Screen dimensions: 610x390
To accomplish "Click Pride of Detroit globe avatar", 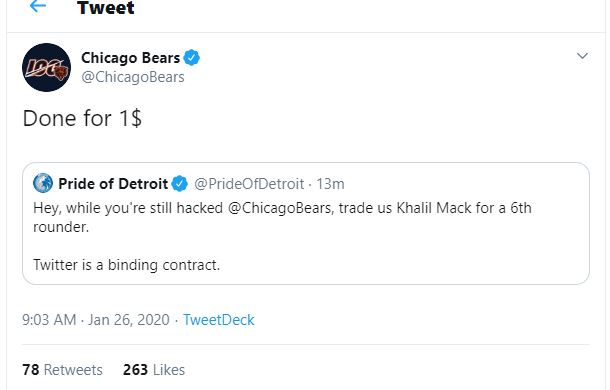I will [43, 183].
